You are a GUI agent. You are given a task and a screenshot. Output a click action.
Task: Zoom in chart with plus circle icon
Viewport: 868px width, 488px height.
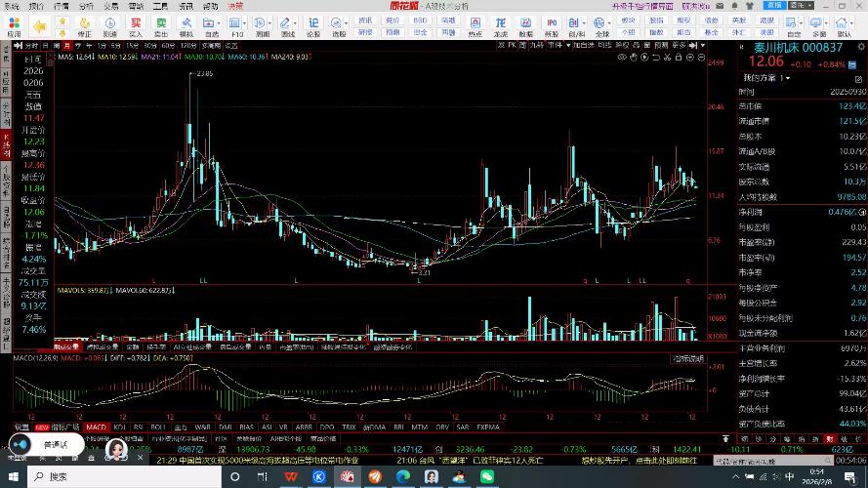tap(689, 57)
